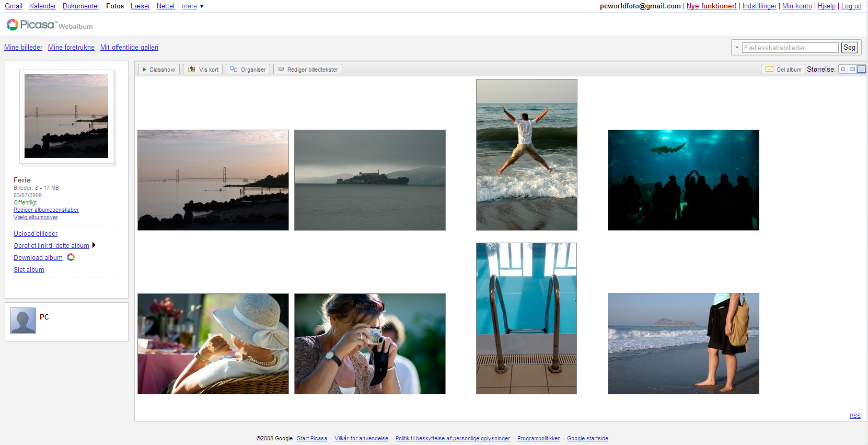Screen dimensions: 868x445
Task: Select the largest thumbnail size
Action: point(861,69)
